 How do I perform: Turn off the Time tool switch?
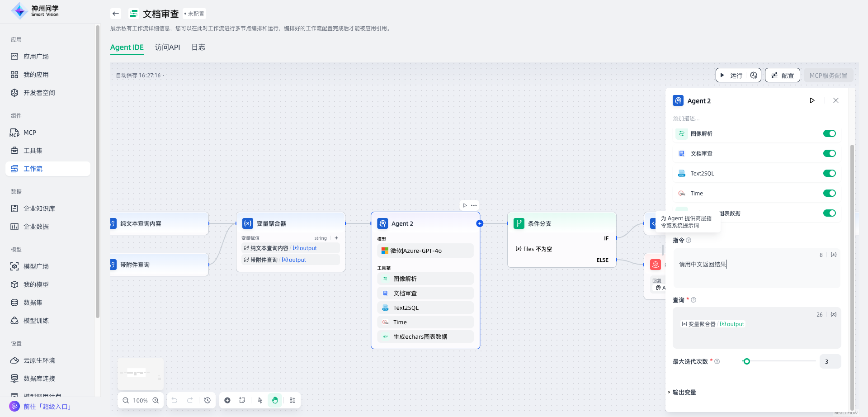[829, 193]
